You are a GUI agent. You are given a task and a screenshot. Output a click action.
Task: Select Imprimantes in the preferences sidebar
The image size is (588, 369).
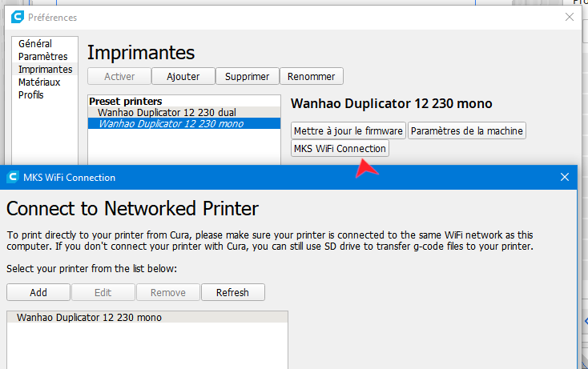pos(45,70)
